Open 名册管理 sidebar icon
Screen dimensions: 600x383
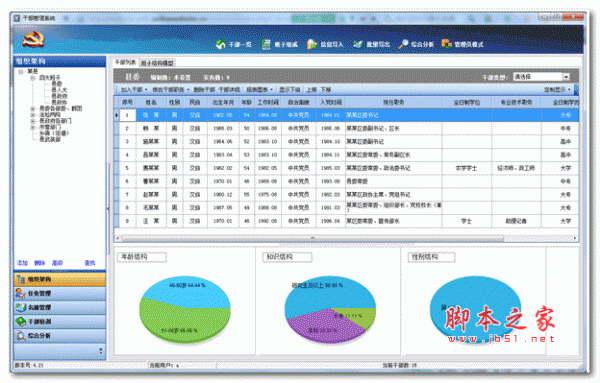(x=21, y=307)
